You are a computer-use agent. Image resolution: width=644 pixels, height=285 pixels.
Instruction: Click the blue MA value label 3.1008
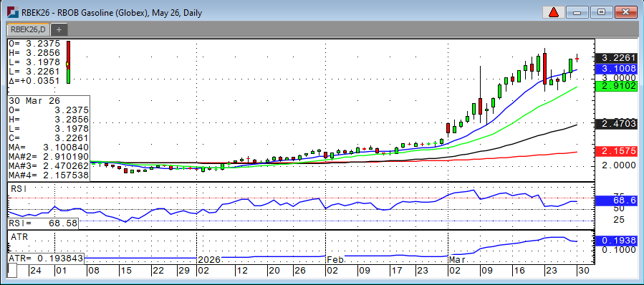617,68
